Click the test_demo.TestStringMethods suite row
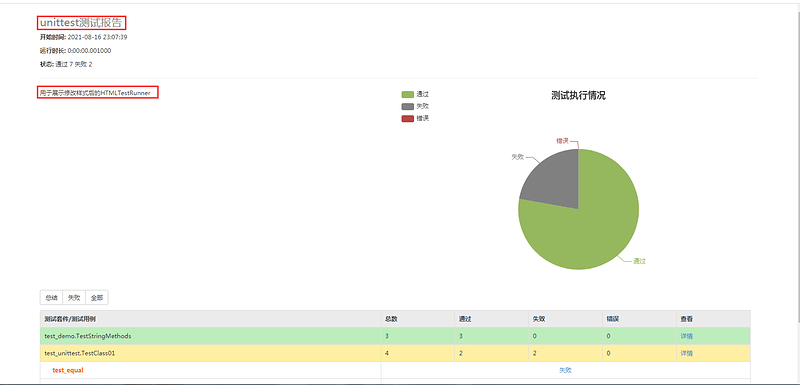Screen dimensions: 800x385 pos(395,336)
